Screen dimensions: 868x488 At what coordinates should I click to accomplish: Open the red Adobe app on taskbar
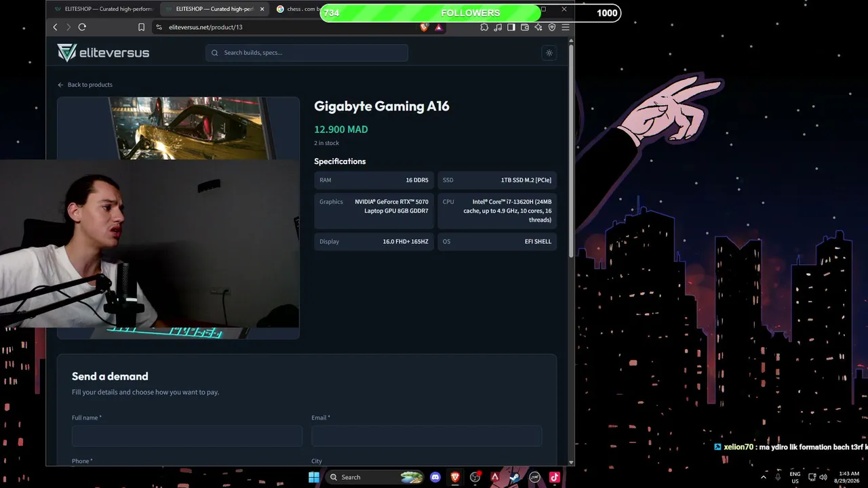495,477
